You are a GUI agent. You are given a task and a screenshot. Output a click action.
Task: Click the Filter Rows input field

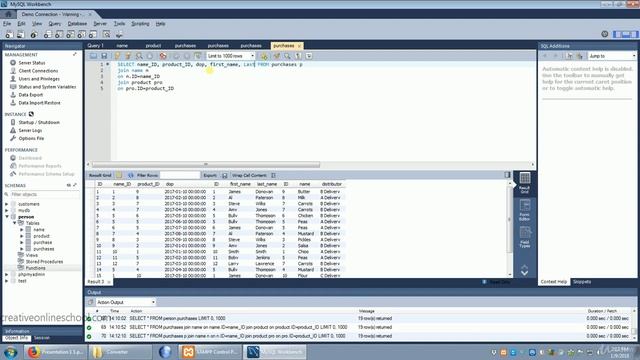coord(180,176)
